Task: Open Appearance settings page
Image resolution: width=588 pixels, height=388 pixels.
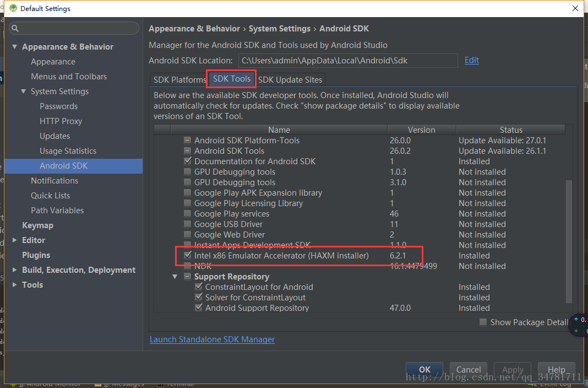Action: click(x=53, y=62)
